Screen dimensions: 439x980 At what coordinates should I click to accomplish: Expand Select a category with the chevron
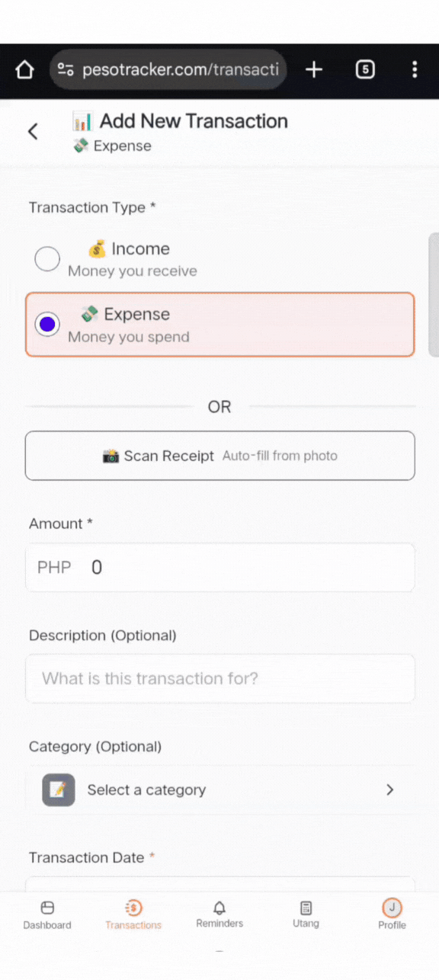(x=389, y=790)
